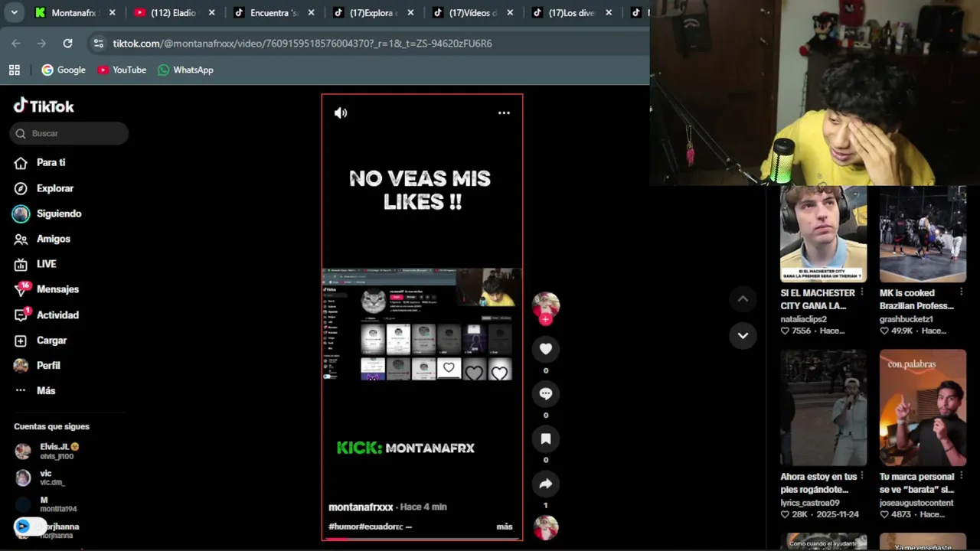
Task: Open Ahora estoy en tus pies thumbnail
Action: pyautogui.click(x=823, y=408)
